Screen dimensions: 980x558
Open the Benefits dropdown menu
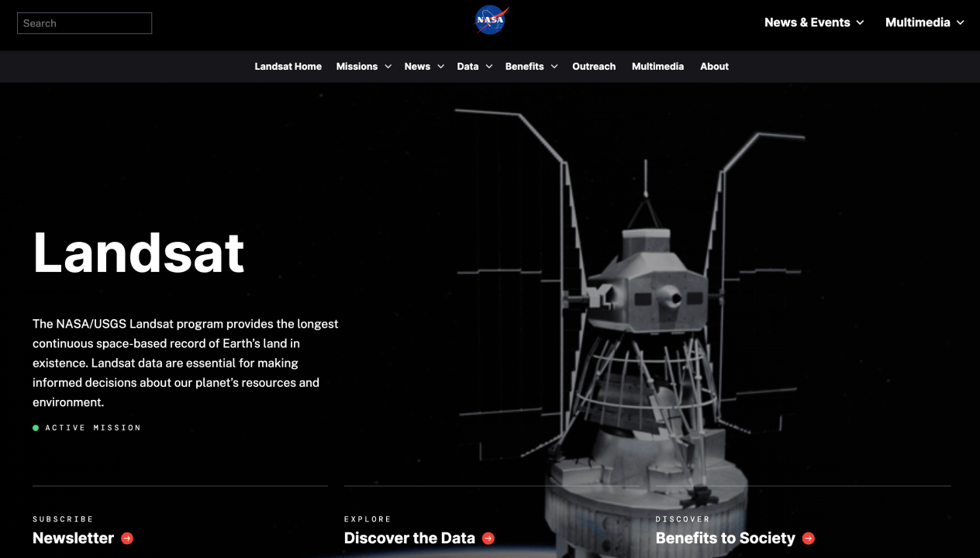click(x=530, y=67)
